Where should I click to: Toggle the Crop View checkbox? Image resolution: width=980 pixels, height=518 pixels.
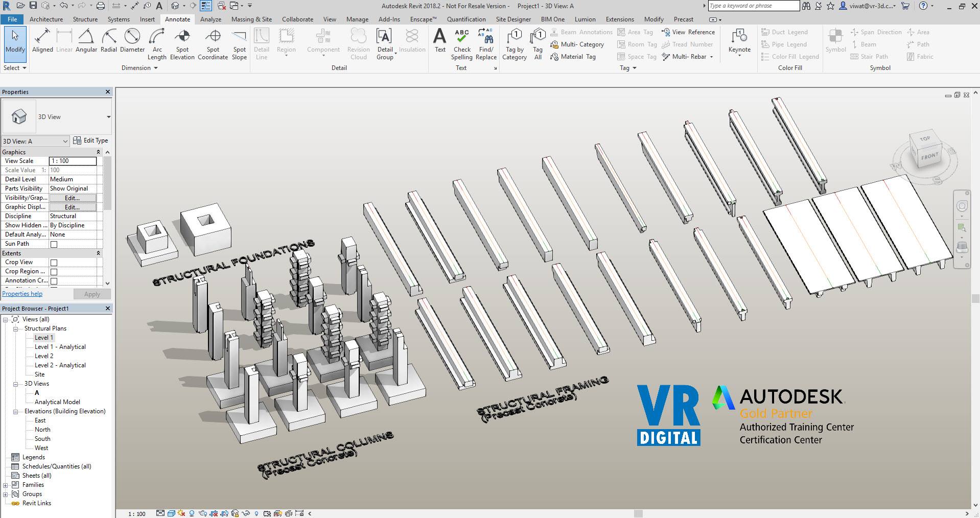tap(54, 263)
